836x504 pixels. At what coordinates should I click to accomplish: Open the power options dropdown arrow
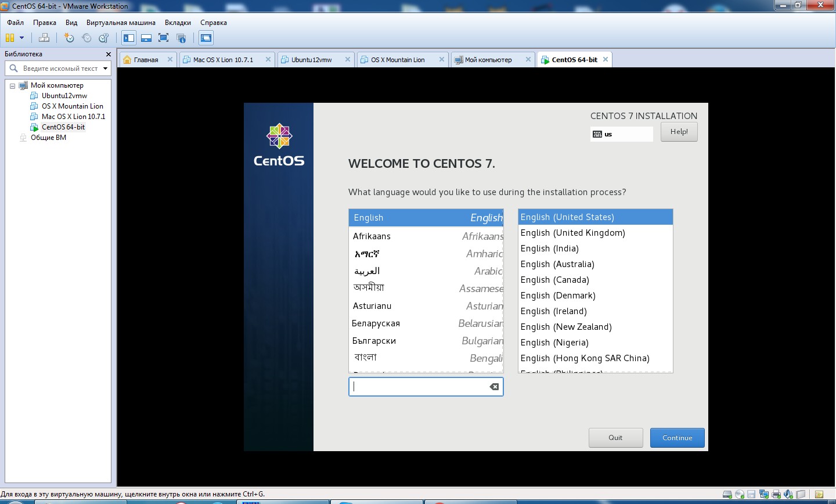coord(21,38)
